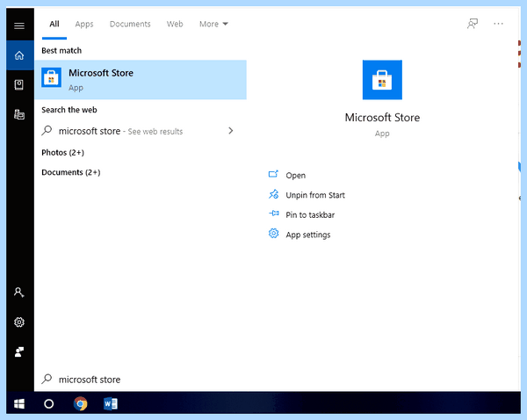
Task: Launch Microsoft Word from the taskbar
Action: (x=111, y=403)
